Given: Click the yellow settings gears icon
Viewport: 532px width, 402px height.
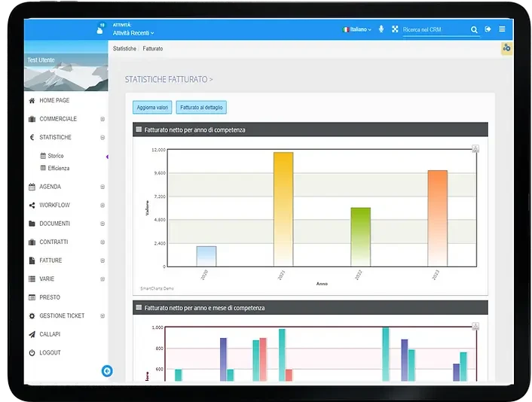Looking at the screenshot, I should pos(506,47).
